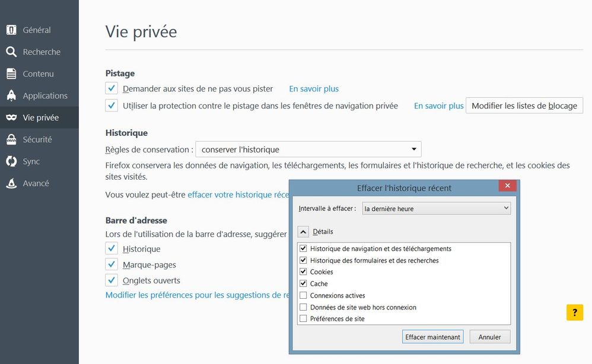Open Modifier les listes de blocage
The height and width of the screenshot is (364, 592).
tap(524, 106)
